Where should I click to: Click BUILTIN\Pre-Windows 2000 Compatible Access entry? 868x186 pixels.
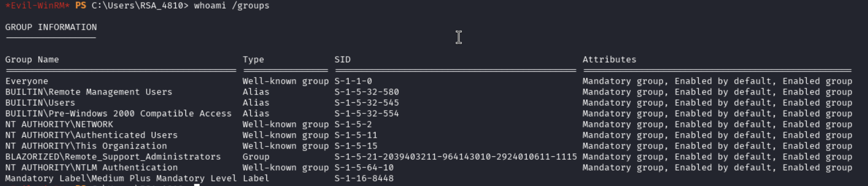click(118, 114)
